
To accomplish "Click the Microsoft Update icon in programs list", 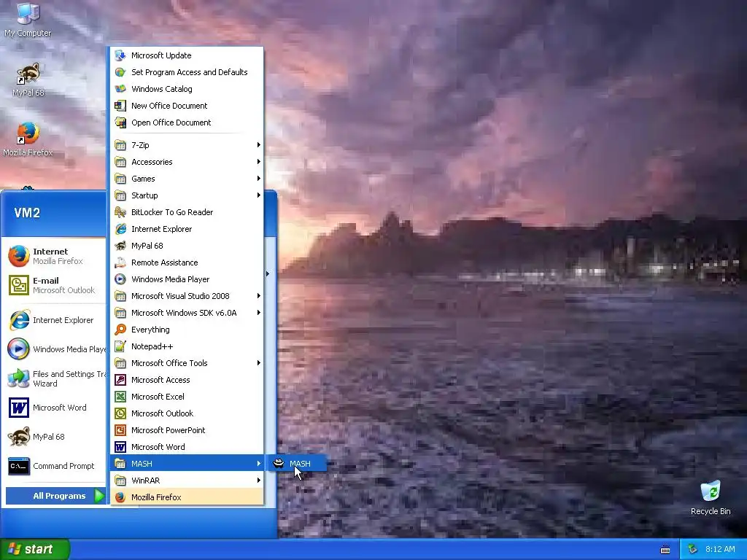I will (120, 55).
